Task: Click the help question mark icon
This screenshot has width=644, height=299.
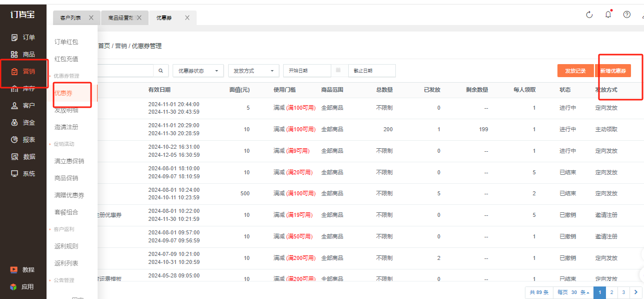Action: pos(626,15)
